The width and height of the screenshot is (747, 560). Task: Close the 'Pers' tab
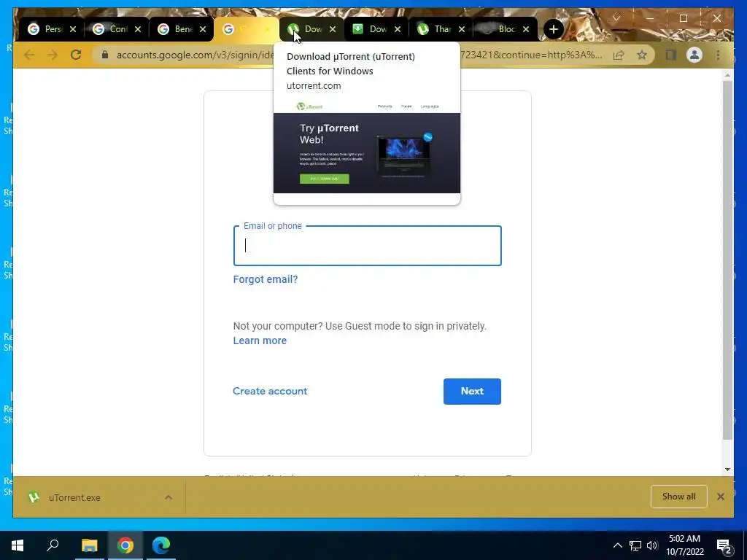tap(73, 29)
